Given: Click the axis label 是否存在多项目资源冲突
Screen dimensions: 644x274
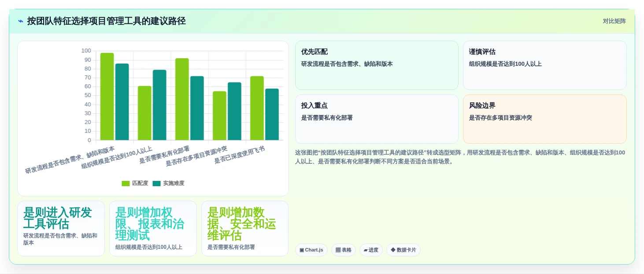Looking at the screenshot, I should coord(196,156).
